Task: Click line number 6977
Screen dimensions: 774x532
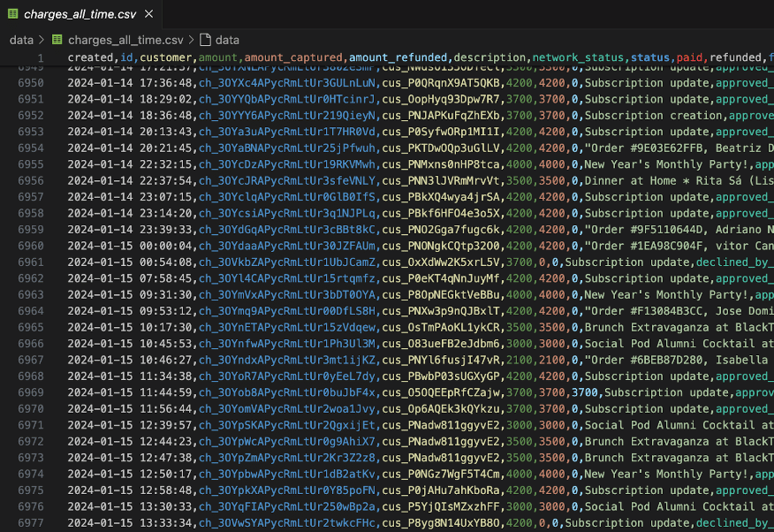Action: pyautogui.click(x=31, y=522)
